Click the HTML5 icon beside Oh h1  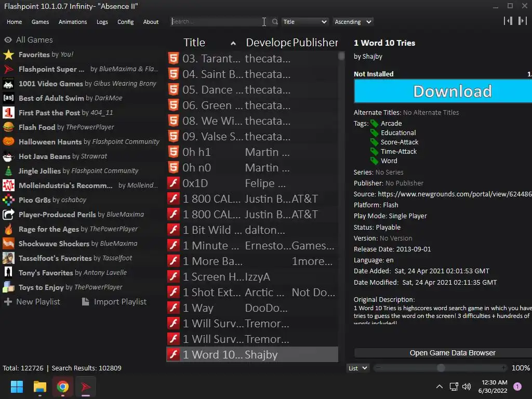click(x=174, y=152)
